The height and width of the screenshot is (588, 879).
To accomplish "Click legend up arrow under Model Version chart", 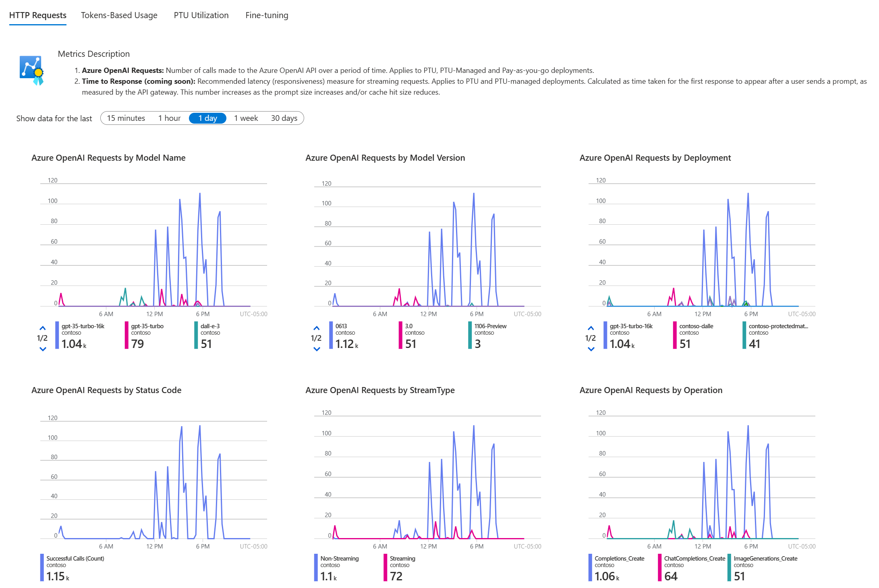I will click(317, 328).
